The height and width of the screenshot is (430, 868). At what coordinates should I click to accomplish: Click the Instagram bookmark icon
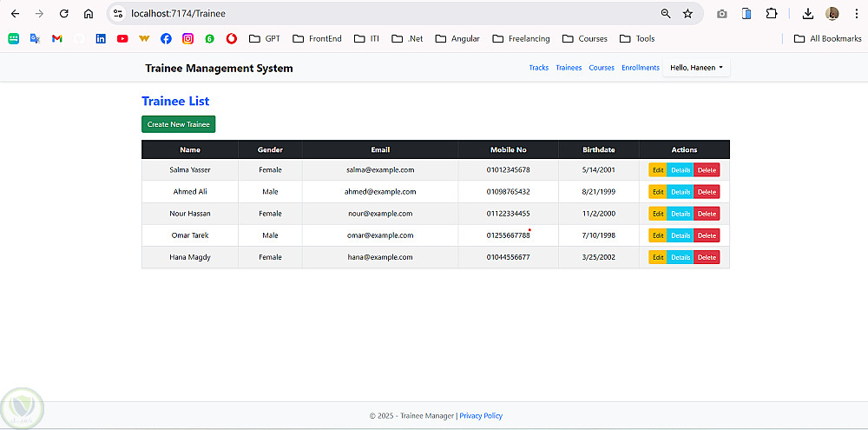tap(187, 38)
